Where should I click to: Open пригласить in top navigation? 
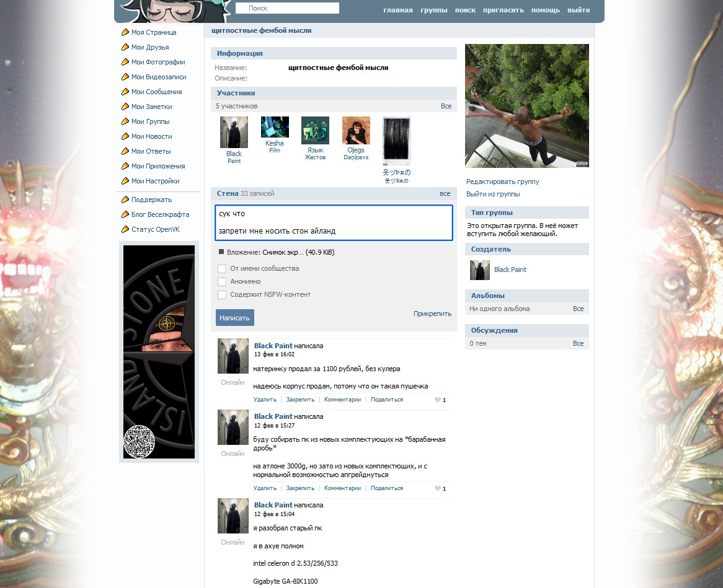click(x=503, y=10)
